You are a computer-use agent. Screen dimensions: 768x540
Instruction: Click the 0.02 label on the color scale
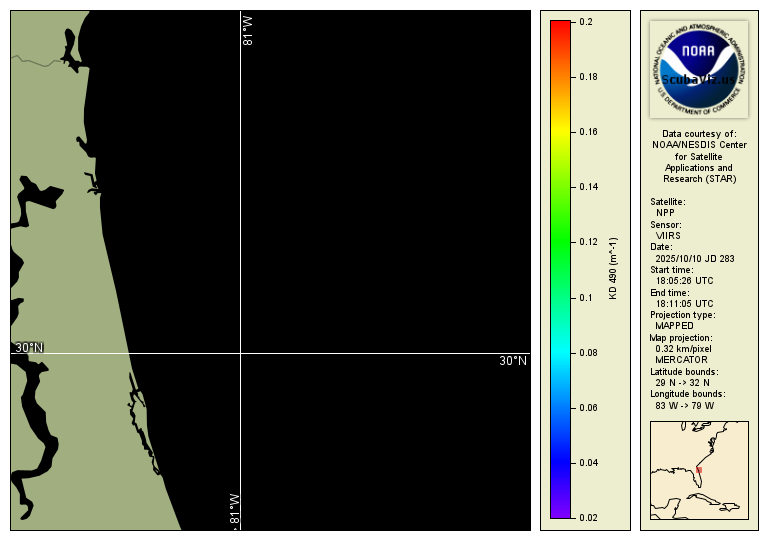[x=589, y=518]
